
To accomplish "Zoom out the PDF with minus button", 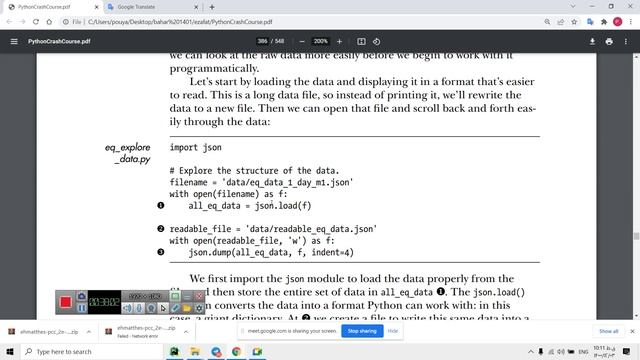I will pyautogui.click(x=302, y=41).
